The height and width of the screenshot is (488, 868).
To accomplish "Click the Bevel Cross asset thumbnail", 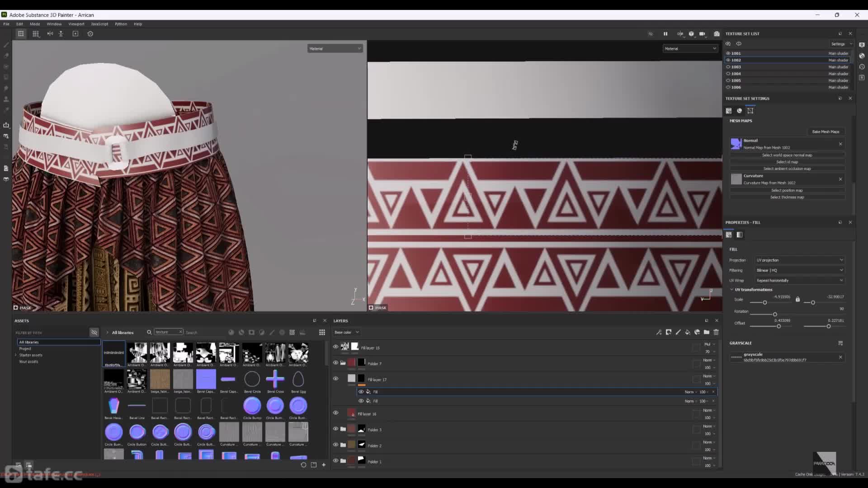I will pos(275,380).
